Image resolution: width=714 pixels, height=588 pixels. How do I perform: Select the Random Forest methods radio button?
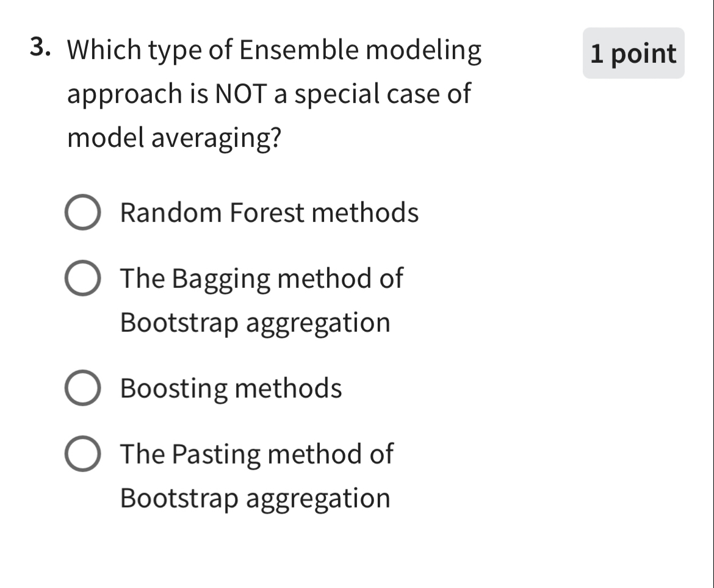82,213
